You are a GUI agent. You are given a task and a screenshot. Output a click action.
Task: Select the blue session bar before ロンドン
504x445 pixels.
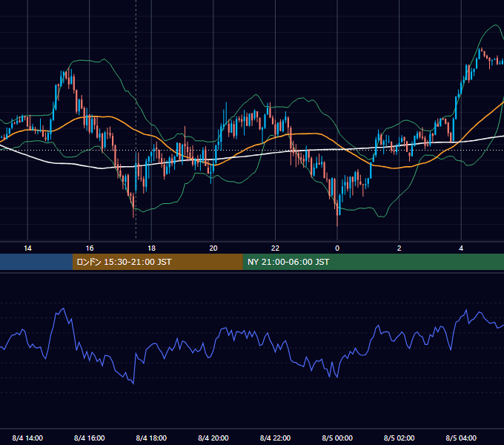(36, 262)
